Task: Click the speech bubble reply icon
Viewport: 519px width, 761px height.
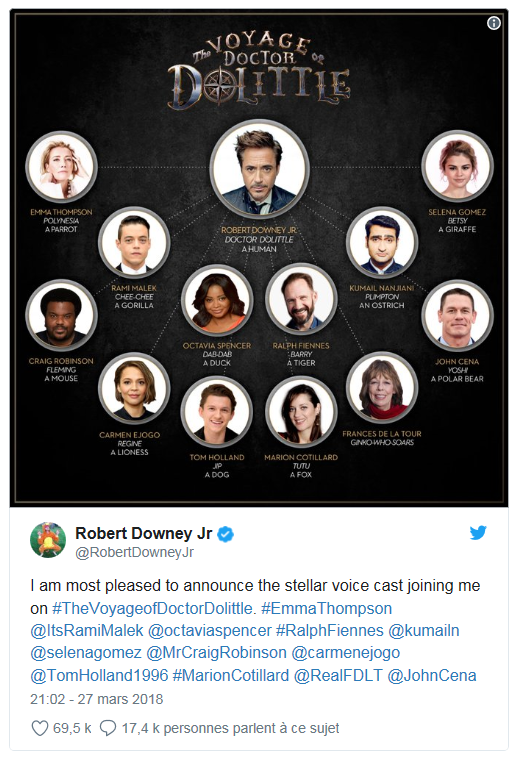Action: (108, 728)
